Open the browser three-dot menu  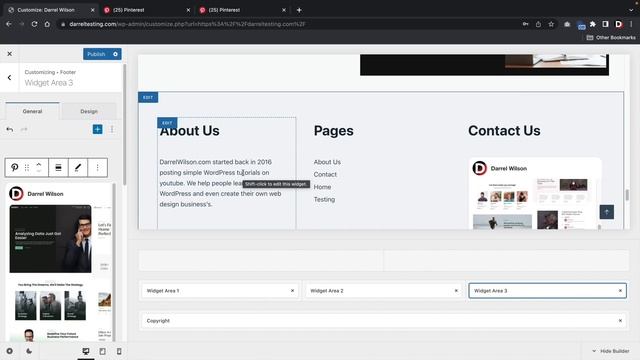point(631,24)
